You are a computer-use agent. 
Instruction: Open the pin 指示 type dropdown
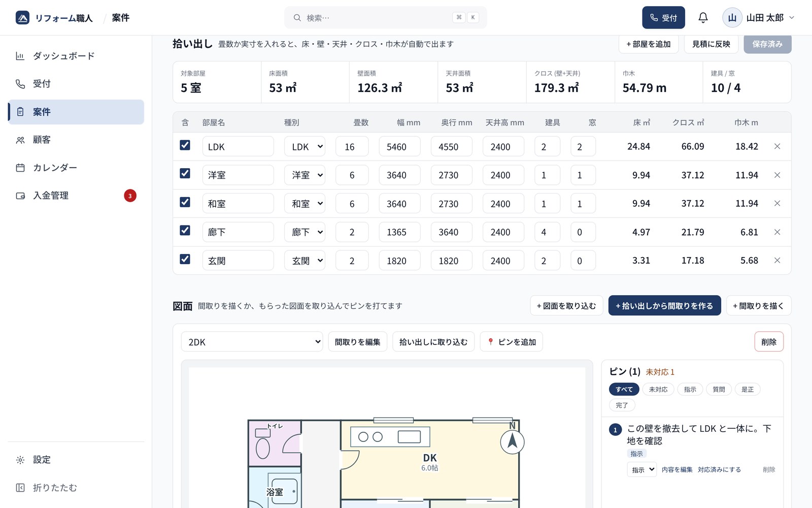pos(642,469)
